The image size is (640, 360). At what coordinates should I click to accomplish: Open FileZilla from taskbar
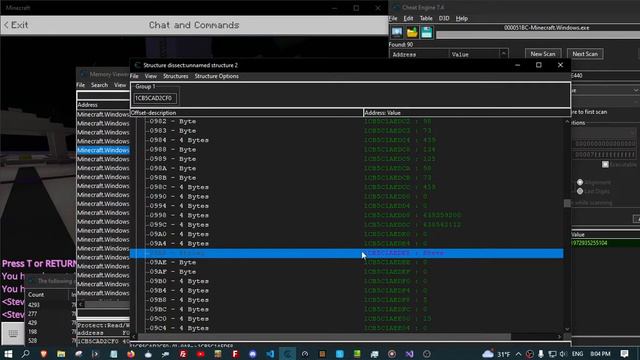pos(183,354)
